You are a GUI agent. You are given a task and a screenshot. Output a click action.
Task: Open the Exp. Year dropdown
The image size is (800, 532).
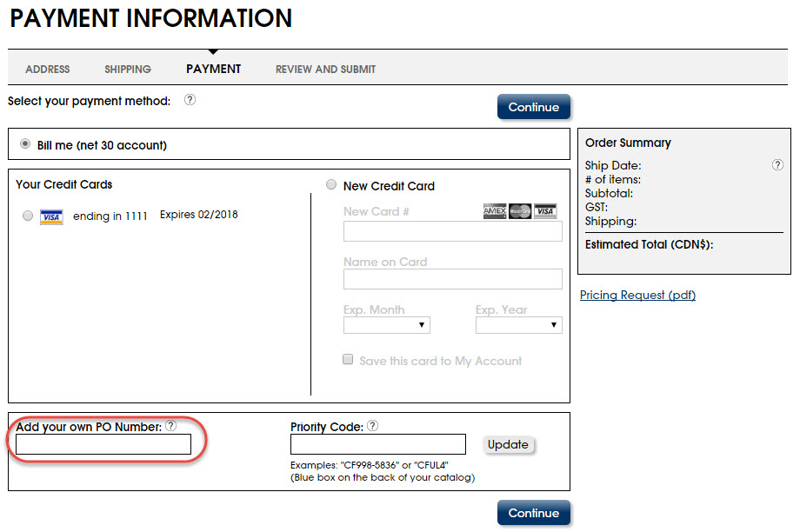pyautogui.click(x=518, y=325)
